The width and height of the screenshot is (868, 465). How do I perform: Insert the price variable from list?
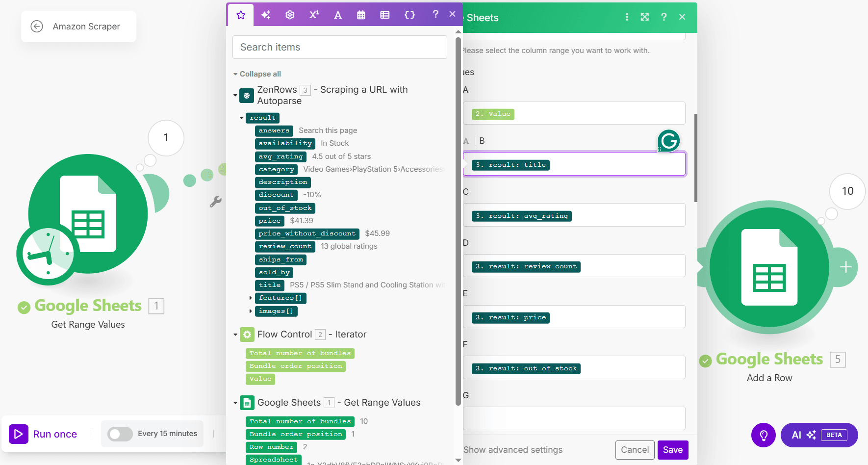[270, 221]
